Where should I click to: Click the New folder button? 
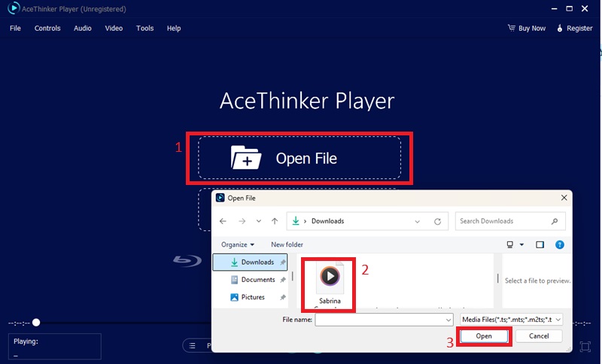click(x=287, y=244)
